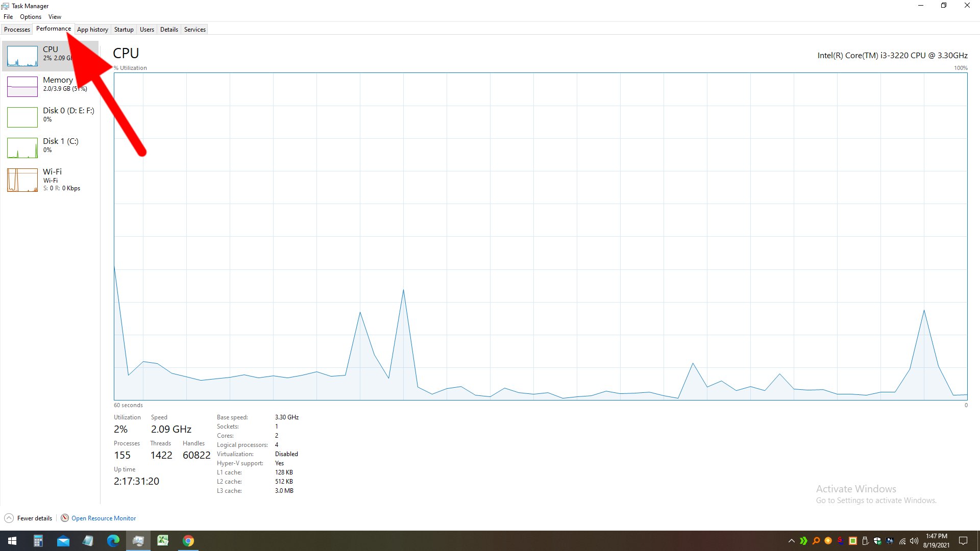Open the Options menu
Screen dimensions: 980x551
(x=30, y=16)
